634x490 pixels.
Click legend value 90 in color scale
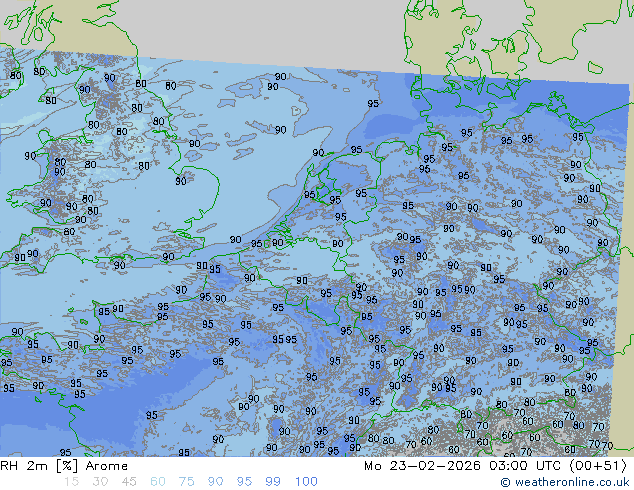[215, 482]
